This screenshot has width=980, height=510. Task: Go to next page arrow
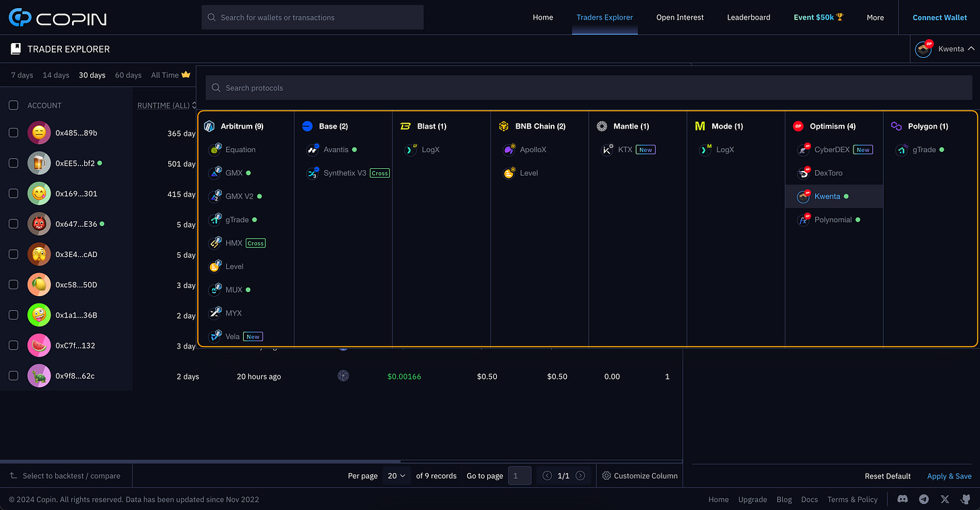click(x=580, y=476)
